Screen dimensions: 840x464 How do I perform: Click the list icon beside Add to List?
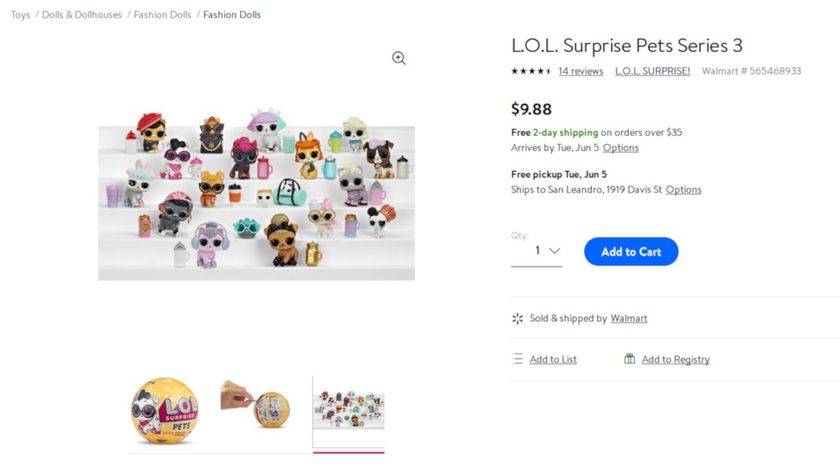coord(517,359)
